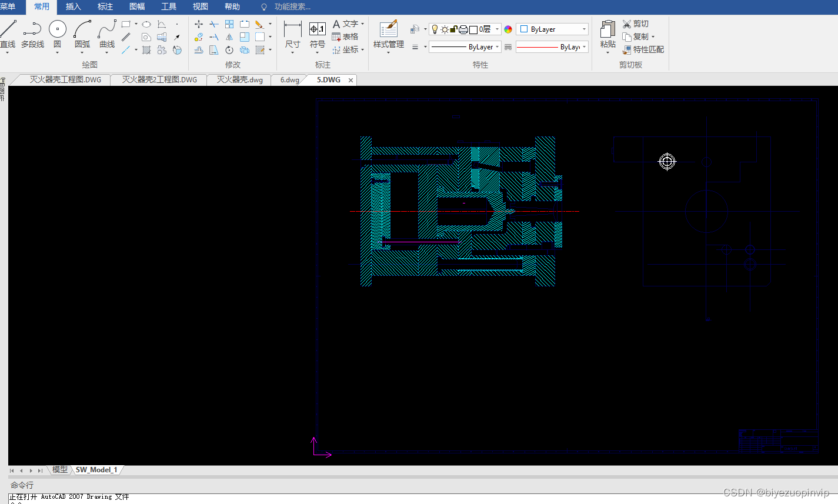Select the SW_Model_1 layout tab
The height and width of the screenshot is (504, 838).
[96, 470]
